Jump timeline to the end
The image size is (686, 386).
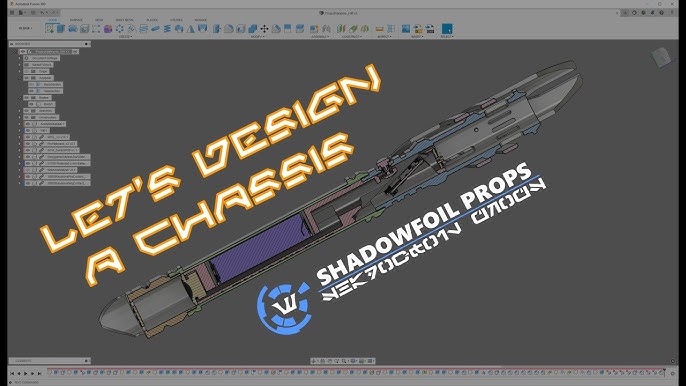click(39, 373)
